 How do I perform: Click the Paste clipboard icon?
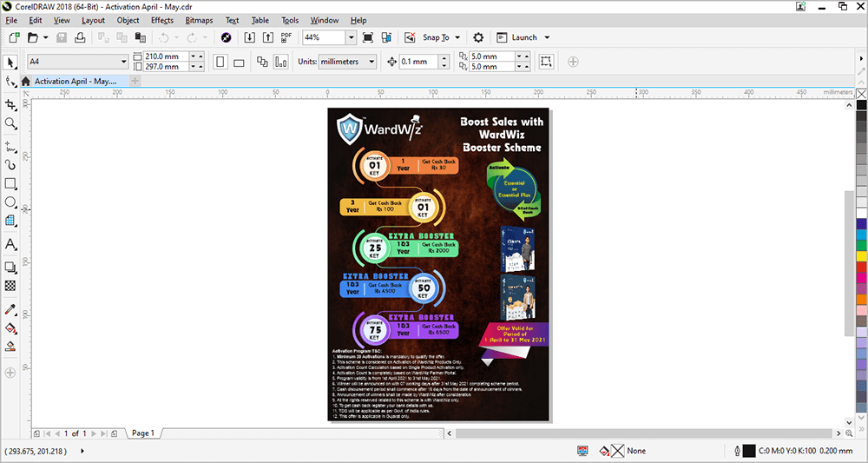click(x=141, y=37)
